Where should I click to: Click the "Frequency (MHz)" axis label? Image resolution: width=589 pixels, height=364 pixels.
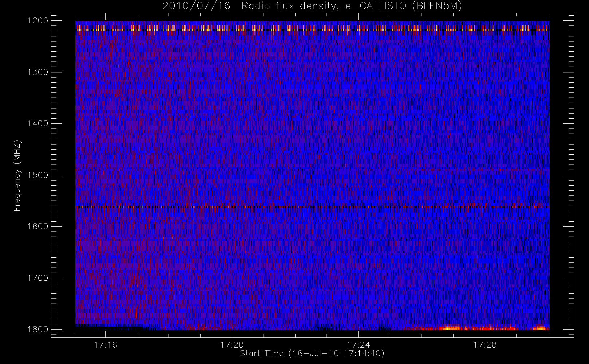pos(17,175)
